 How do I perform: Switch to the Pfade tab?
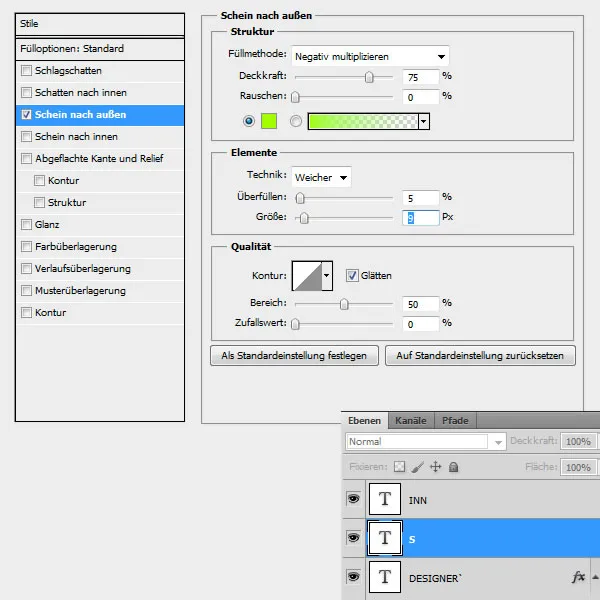point(455,421)
